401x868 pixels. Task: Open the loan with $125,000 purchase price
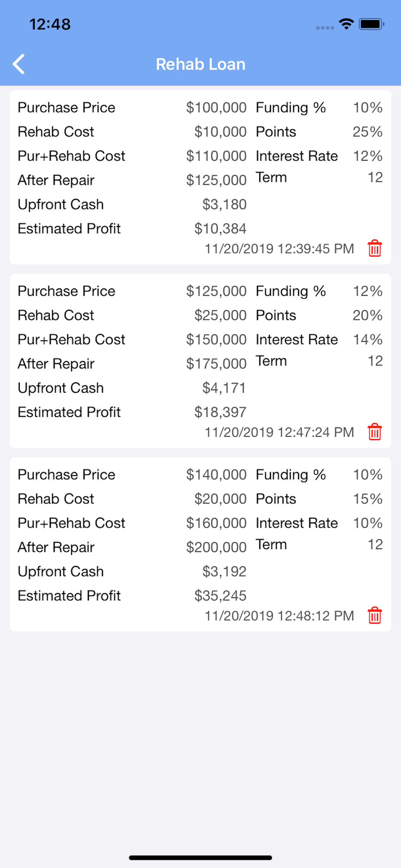200,361
